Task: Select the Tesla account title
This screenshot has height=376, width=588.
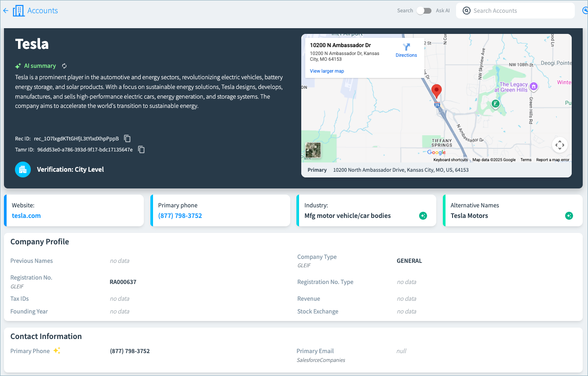Action: pos(32,44)
